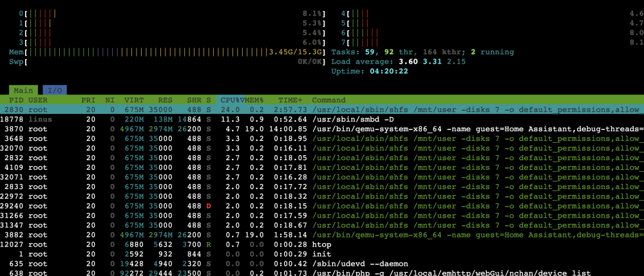This screenshot has width=644, height=276.
Task: Sort by the SHR column header
Action: pos(194,100)
